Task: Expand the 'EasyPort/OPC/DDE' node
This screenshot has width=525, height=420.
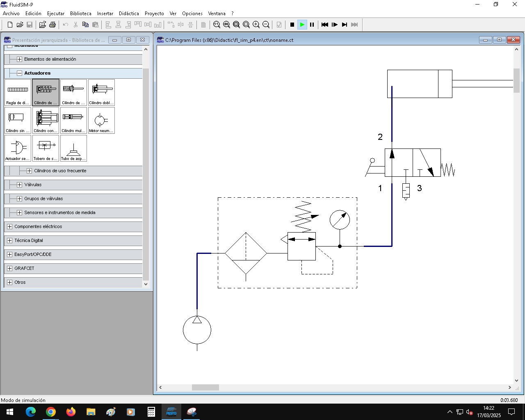Action: click(x=10, y=254)
